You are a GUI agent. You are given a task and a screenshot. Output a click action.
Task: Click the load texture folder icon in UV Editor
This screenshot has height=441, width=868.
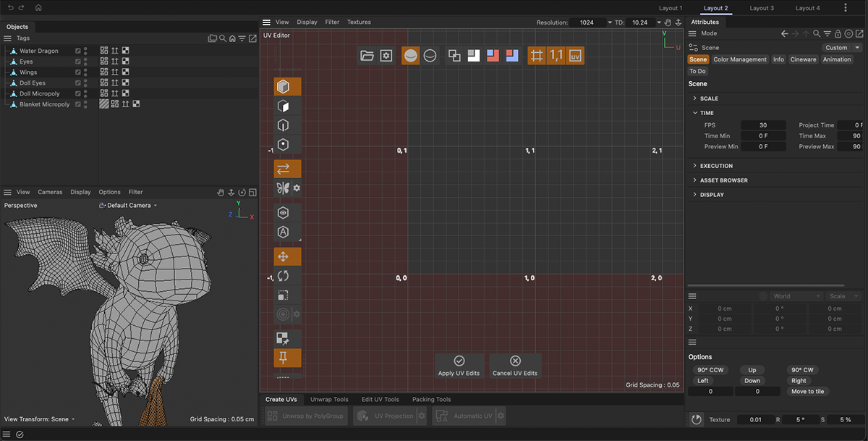tap(367, 56)
